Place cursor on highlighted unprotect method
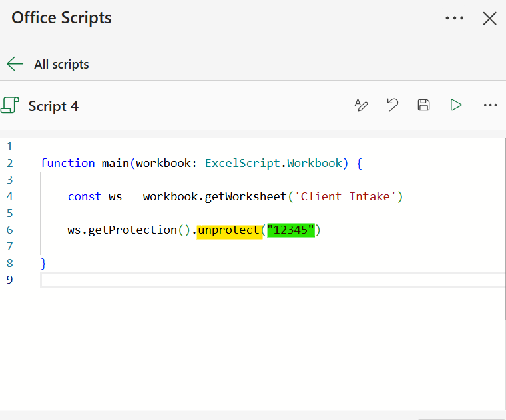The height and width of the screenshot is (420, 506). [x=228, y=230]
